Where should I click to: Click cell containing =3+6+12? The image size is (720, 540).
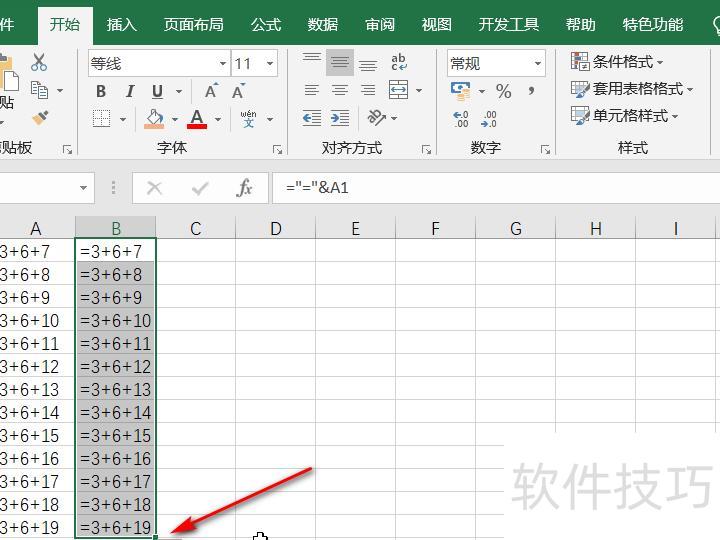[116, 366]
